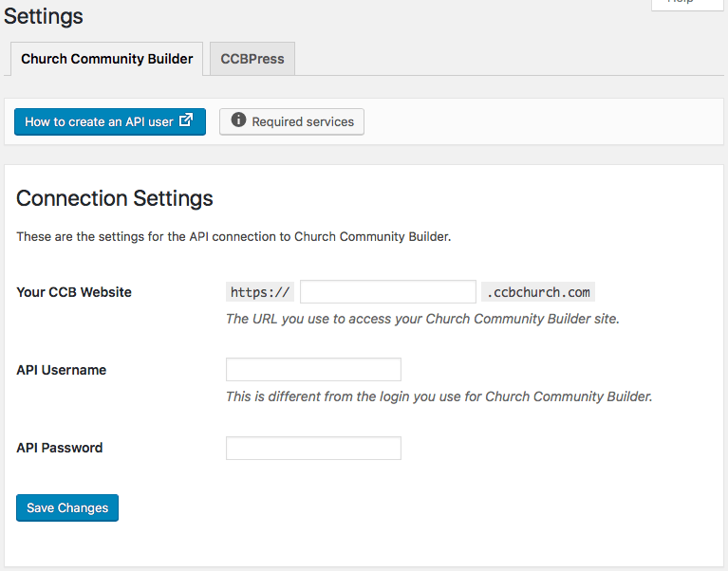Viewport: 728px width, 571px height.
Task: Click the URL description hint text
Action: click(422, 319)
